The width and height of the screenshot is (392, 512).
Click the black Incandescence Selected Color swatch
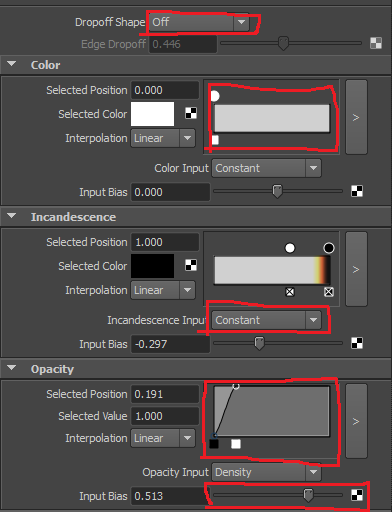(152, 266)
